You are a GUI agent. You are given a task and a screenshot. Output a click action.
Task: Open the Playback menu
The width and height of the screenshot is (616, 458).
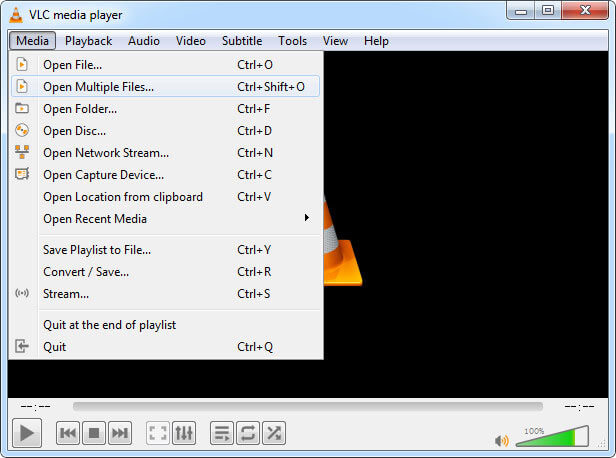click(x=88, y=41)
